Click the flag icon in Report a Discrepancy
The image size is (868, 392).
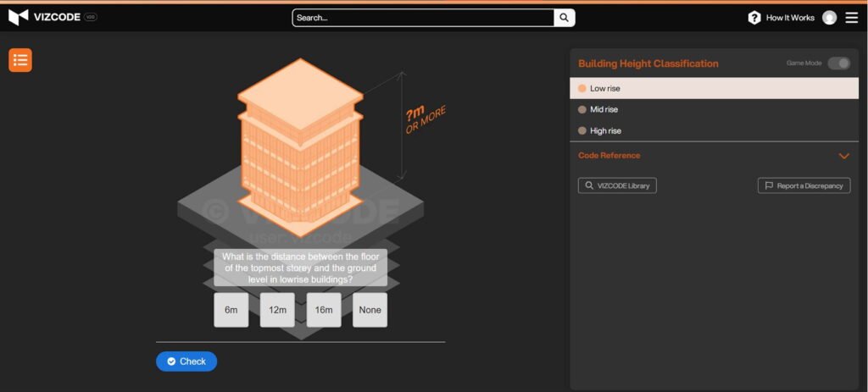[x=769, y=185]
